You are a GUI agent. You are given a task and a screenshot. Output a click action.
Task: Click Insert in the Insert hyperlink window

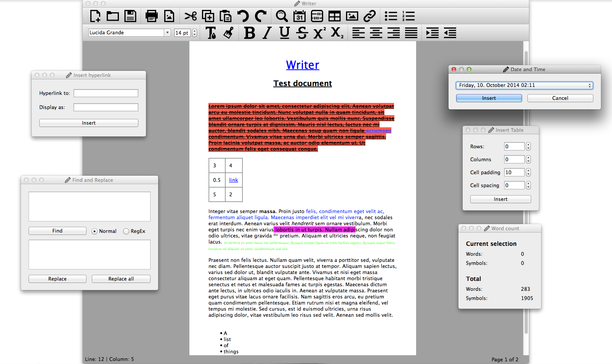click(89, 123)
